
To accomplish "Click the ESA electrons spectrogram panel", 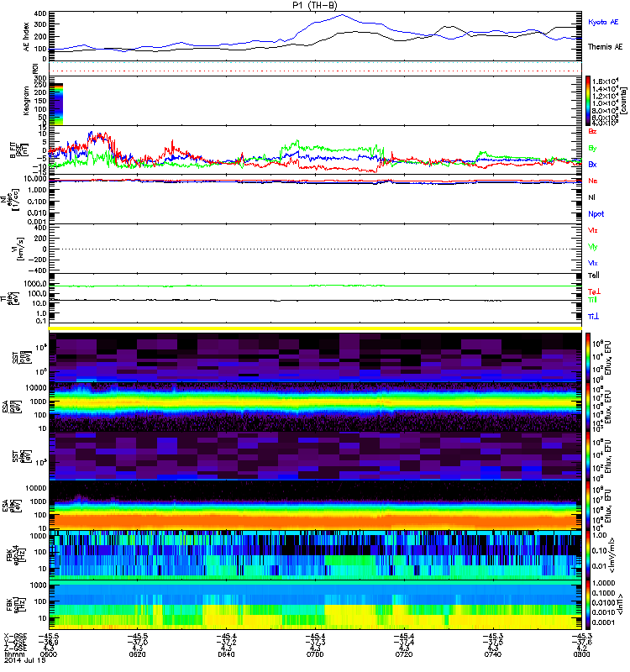I will pyautogui.click(x=316, y=506).
